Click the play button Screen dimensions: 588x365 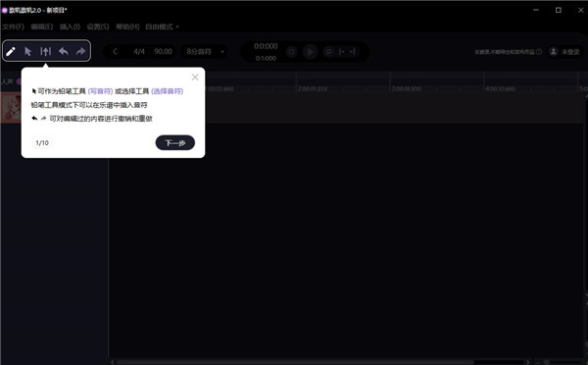310,51
